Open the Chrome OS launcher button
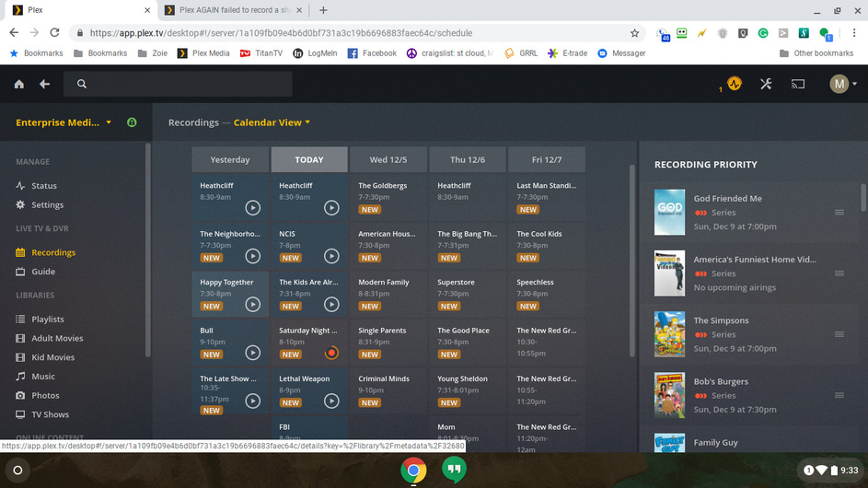 pos(17,471)
